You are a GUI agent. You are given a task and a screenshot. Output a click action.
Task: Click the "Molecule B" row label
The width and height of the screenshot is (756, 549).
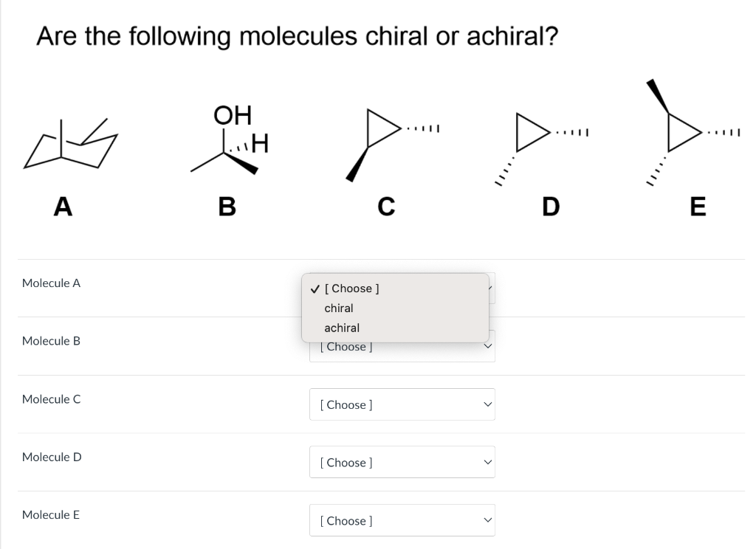pyautogui.click(x=51, y=341)
